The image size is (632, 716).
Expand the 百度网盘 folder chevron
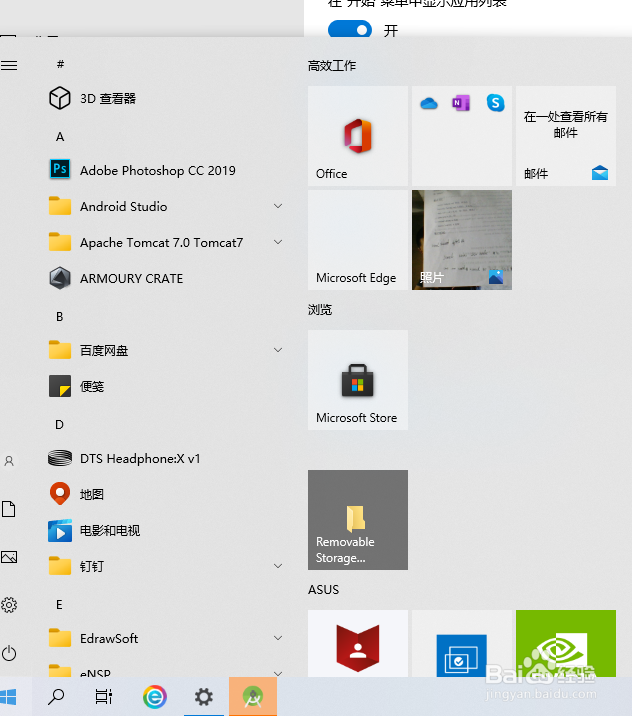pyautogui.click(x=278, y=350)
